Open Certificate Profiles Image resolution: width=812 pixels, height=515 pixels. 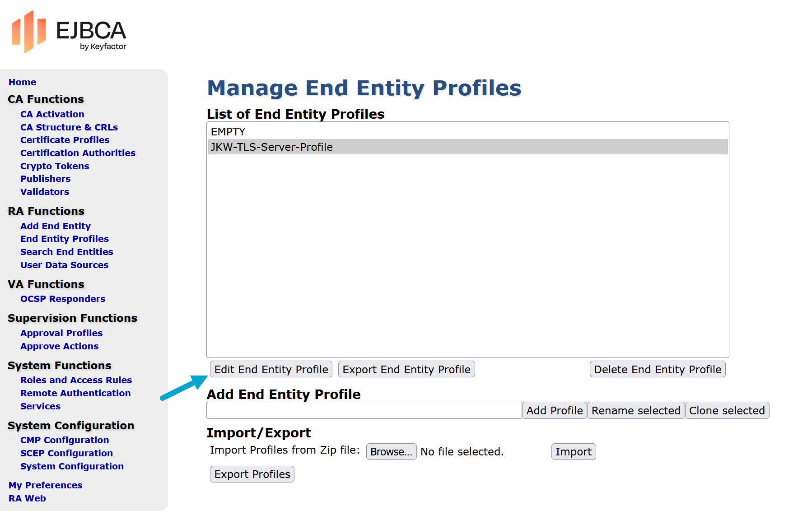(65, 140)
